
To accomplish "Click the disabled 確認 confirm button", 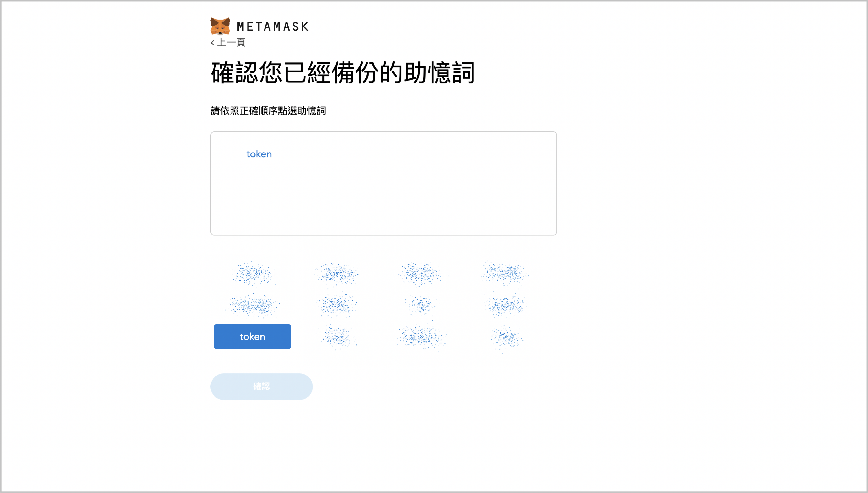I will click(261, 386).
